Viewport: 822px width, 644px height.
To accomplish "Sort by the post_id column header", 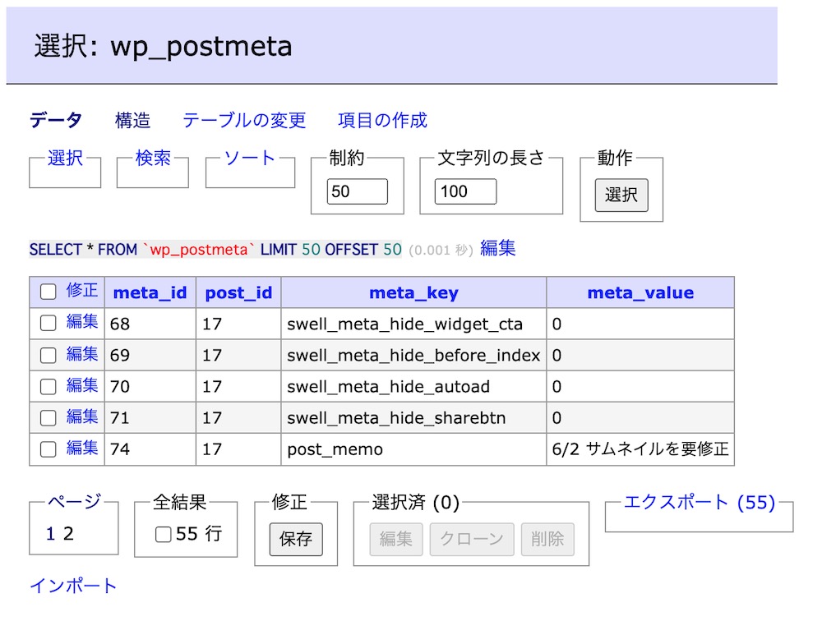I will point(238,292).
